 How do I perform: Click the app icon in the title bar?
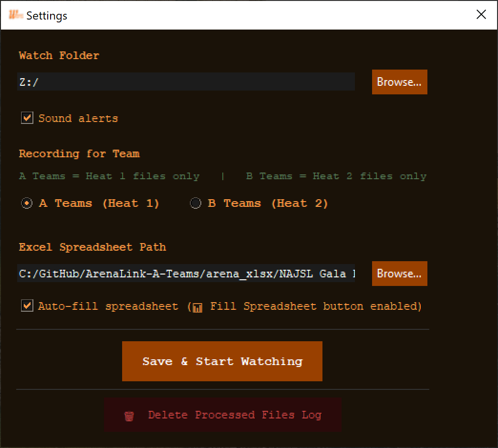click(16, 15)
